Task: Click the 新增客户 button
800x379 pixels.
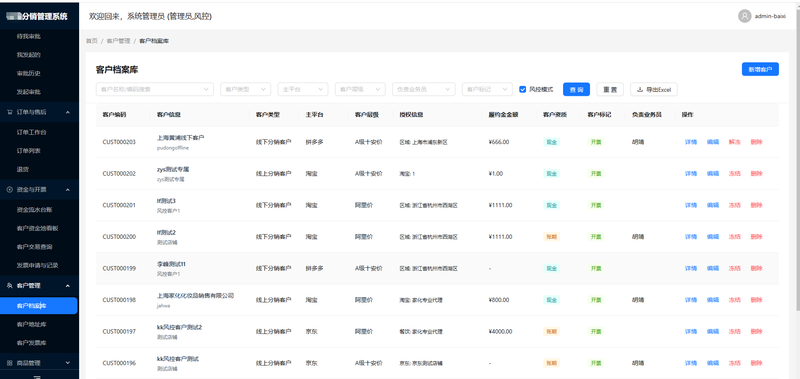Action: click(760, 69)
